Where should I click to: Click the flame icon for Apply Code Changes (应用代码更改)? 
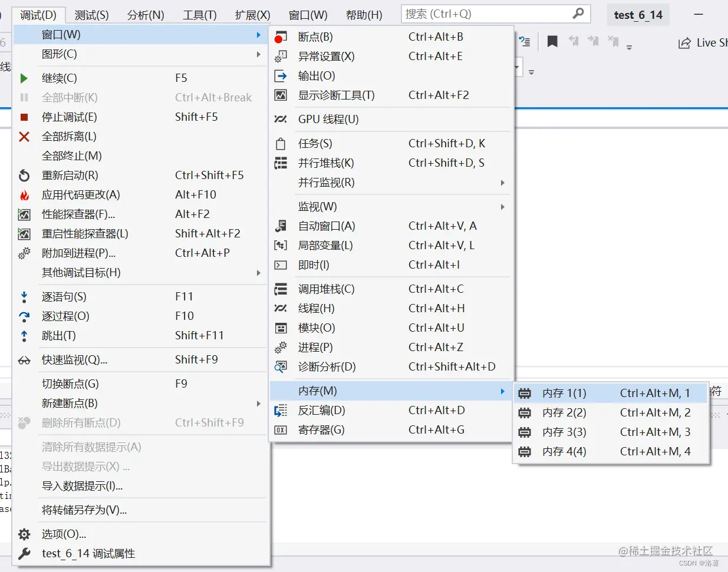tap(24, 195)
